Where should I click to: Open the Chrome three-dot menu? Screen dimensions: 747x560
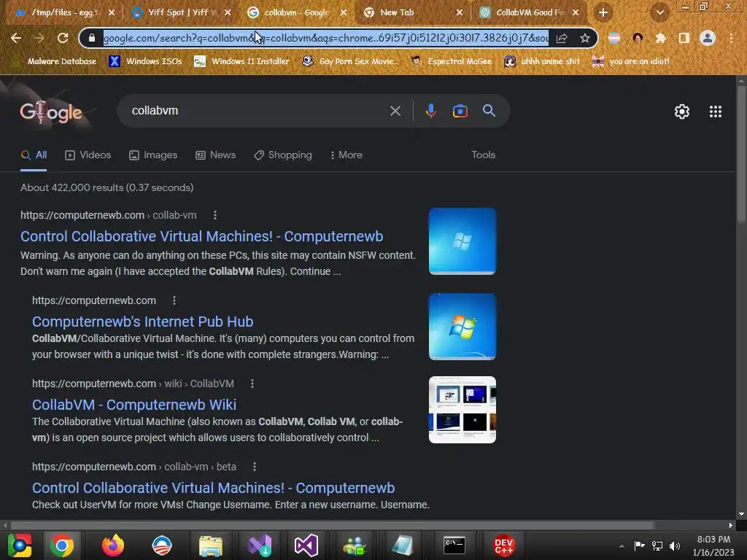pyautogui.click(x=731, y=38)
